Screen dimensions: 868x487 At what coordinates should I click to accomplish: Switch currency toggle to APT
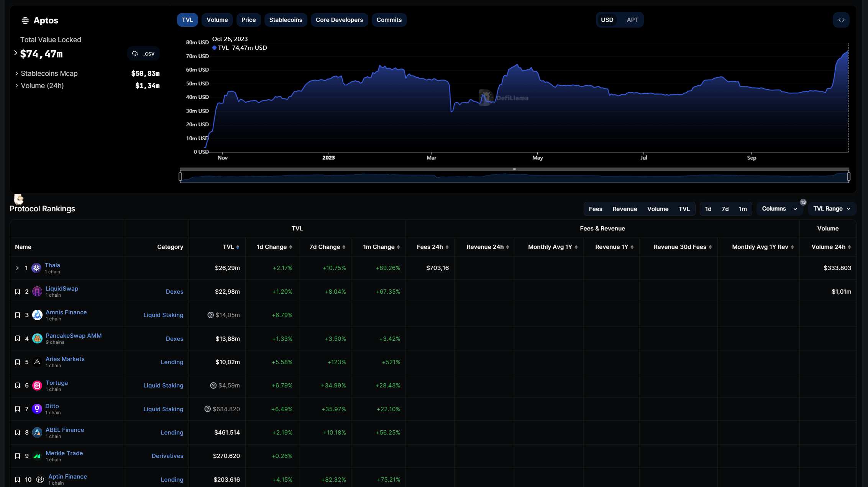click(x=632, y=20)
